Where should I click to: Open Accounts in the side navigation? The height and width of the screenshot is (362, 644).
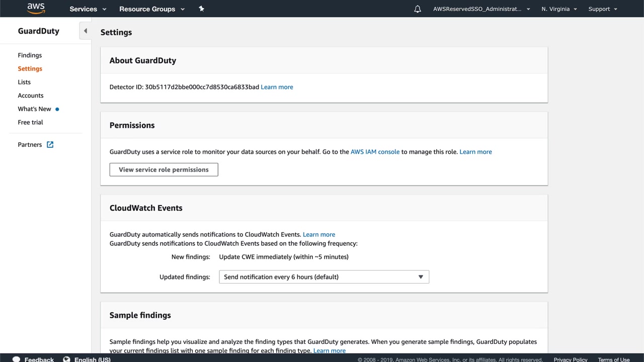[31, 96]
